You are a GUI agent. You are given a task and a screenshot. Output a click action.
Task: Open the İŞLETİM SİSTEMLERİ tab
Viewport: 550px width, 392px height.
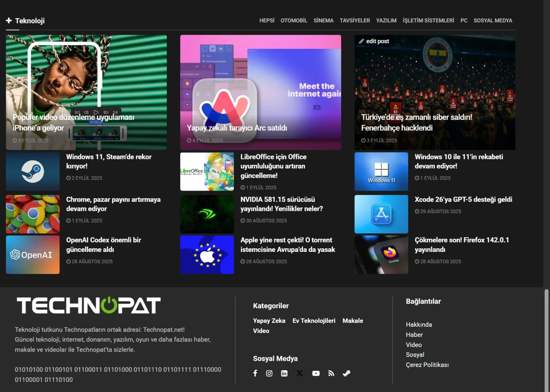(428, 21)
